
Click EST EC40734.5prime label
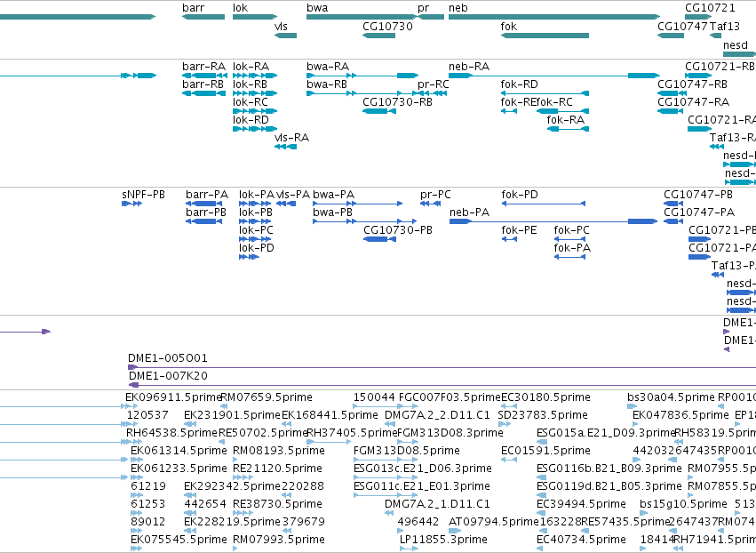[x=582, y=540]
